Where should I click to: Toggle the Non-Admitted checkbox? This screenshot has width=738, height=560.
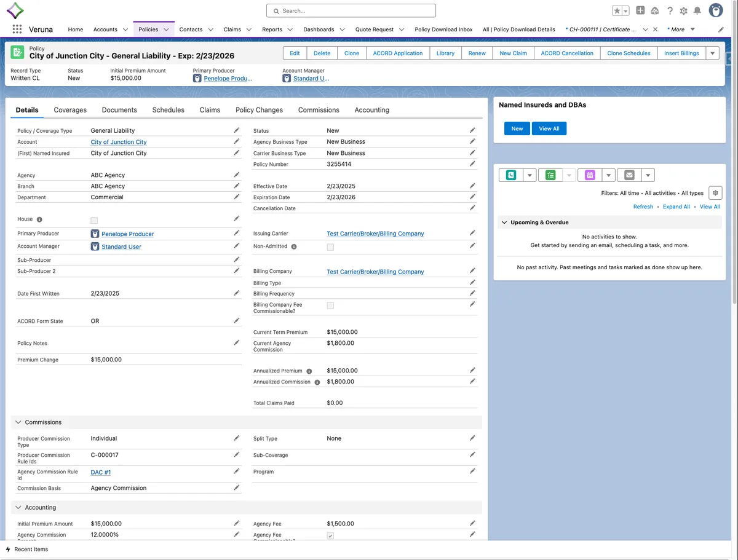(330, 247)
